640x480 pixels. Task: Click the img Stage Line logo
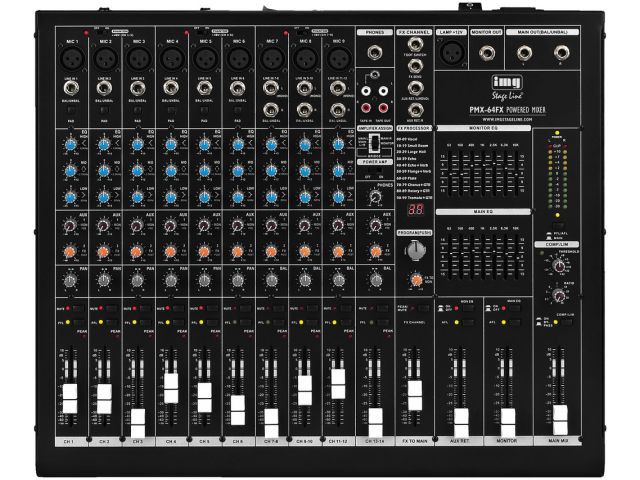pyautogui.click(x=507, y=88)
